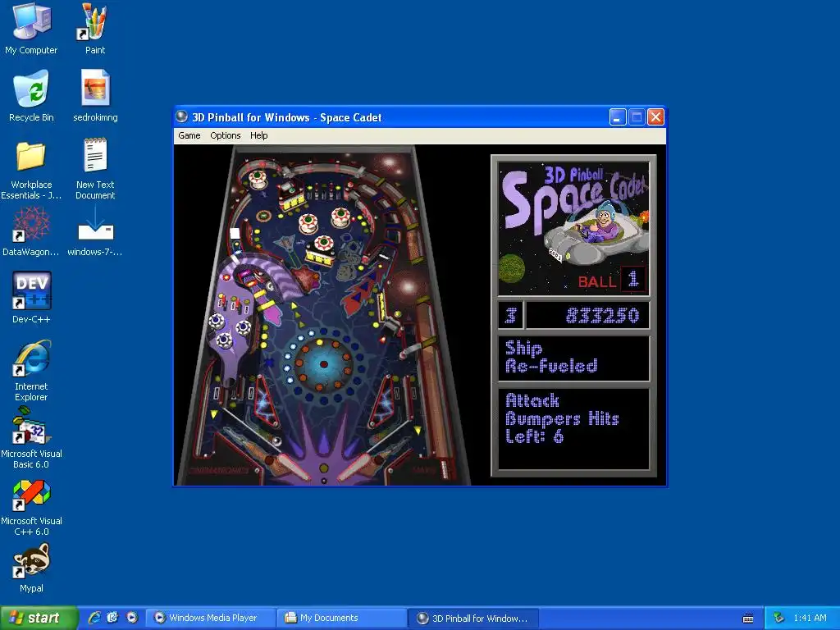Screen dimensions: 840x630
Task: Open the Game menu
Action: (189, 135)
